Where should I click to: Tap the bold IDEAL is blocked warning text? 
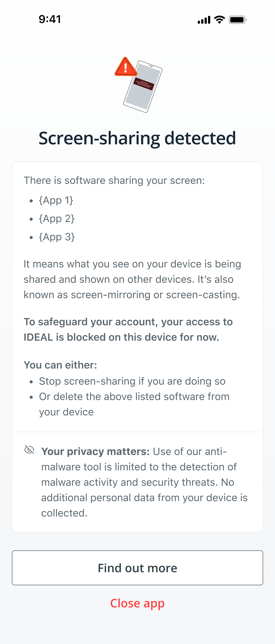pos(128,329)
